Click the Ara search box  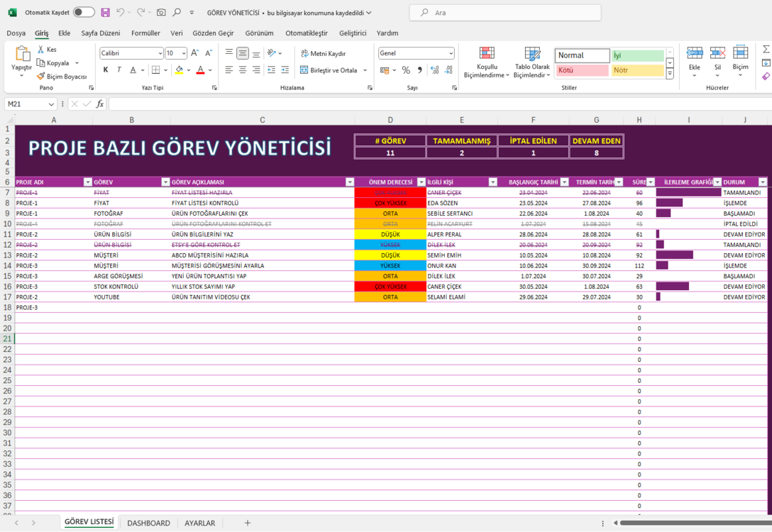(x=505, y=13)
